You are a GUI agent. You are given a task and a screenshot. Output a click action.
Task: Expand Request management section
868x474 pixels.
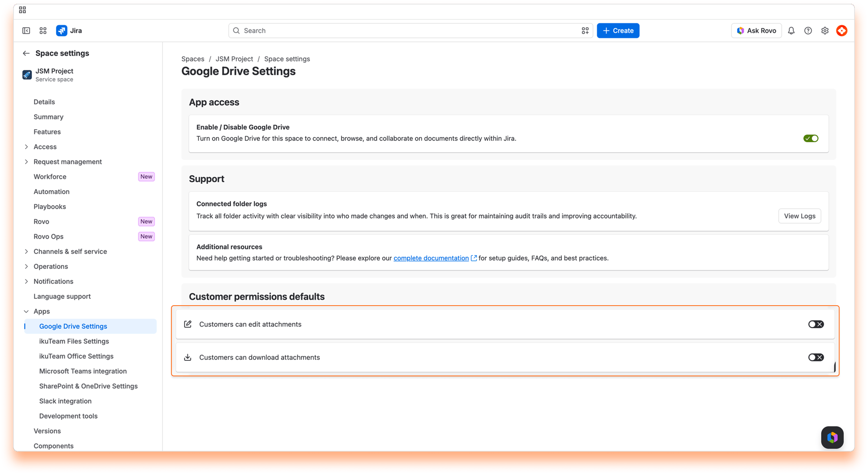[27, 162]
